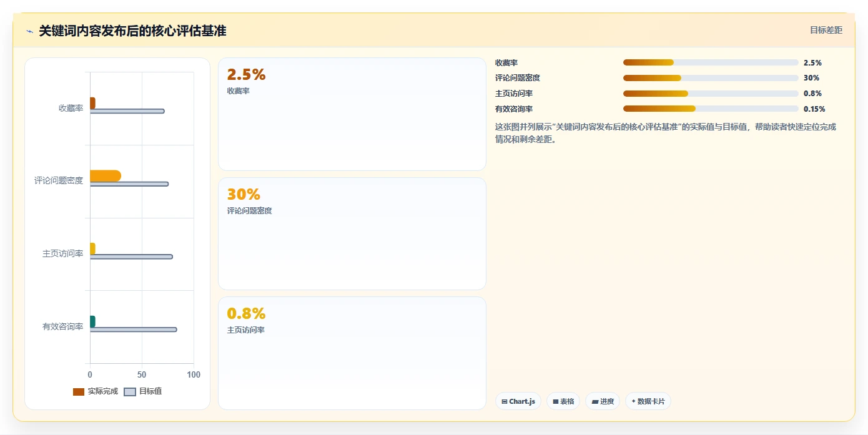The width and height of the screenshot is (868, 435).
Task: Click the 表格 tag
Action: [x=563, y=401]
